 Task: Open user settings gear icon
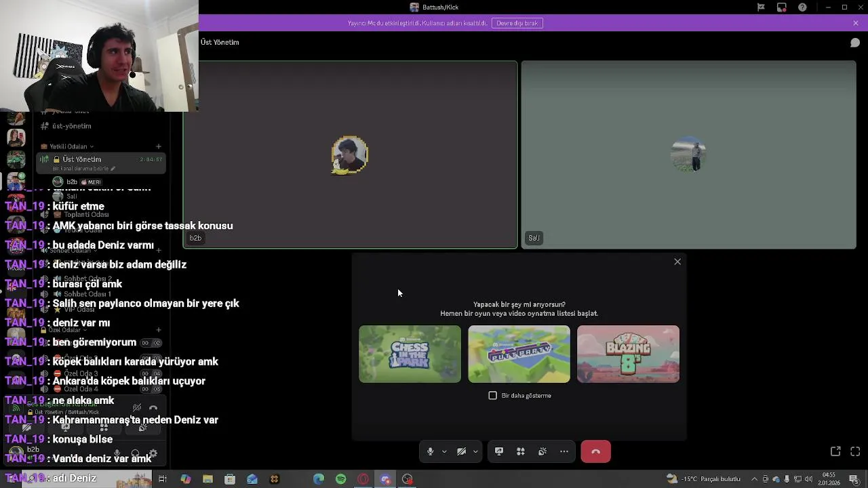coord(153,453)
